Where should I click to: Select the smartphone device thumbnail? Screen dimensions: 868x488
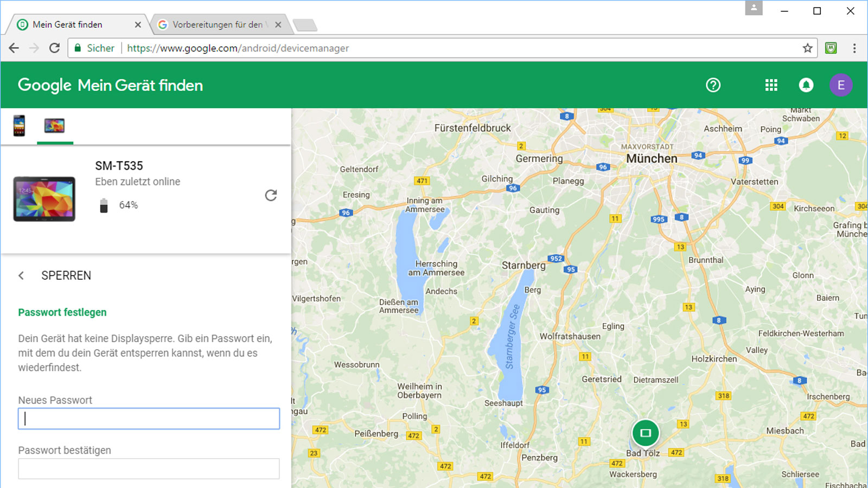tap(18, 126)
